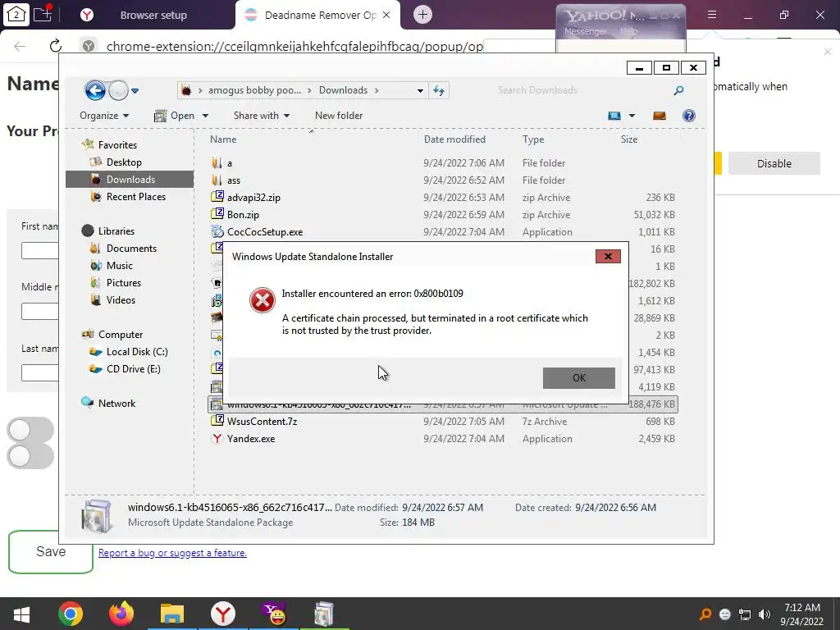Viewport: 840px width, 630px height.
Task: Open the recent locations dropdown arrow
Action: tap(135, 91)
